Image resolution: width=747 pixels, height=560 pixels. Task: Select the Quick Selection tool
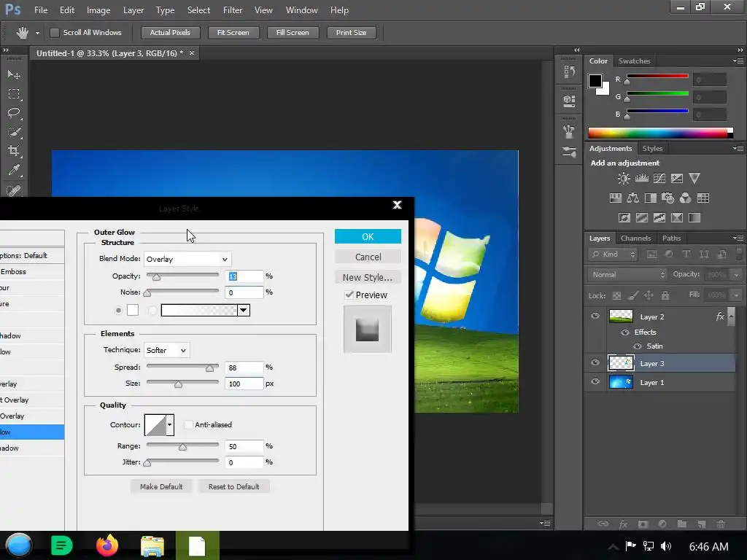[14, 132]
